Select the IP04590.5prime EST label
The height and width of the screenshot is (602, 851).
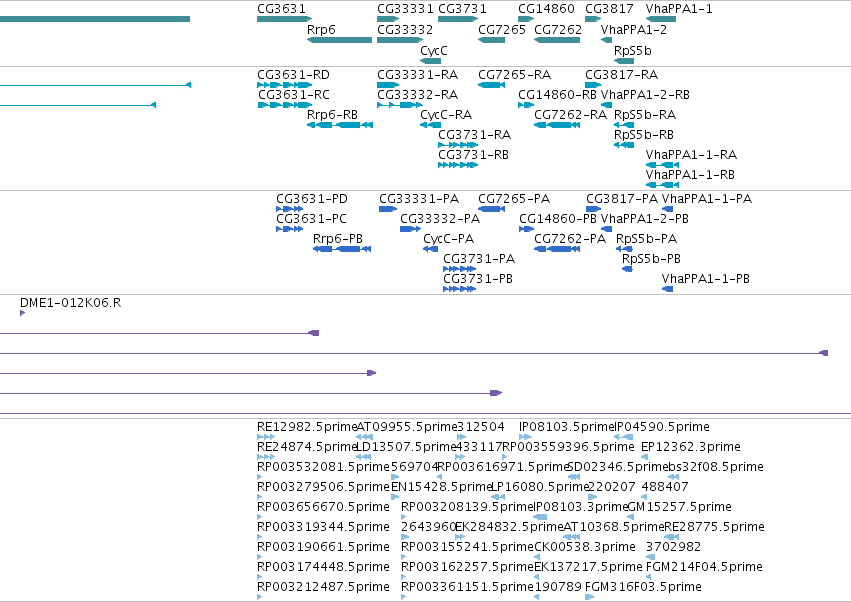(x=662, y=427)
